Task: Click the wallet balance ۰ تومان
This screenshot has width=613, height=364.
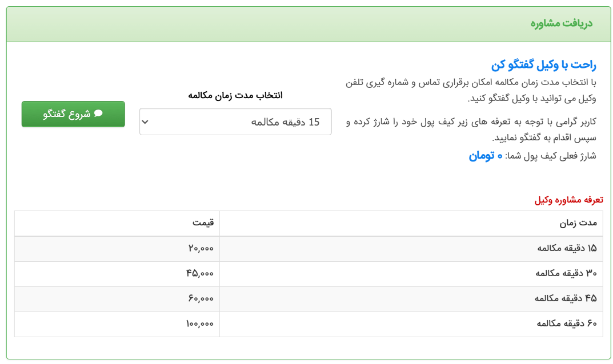Action: coord(486,156)
